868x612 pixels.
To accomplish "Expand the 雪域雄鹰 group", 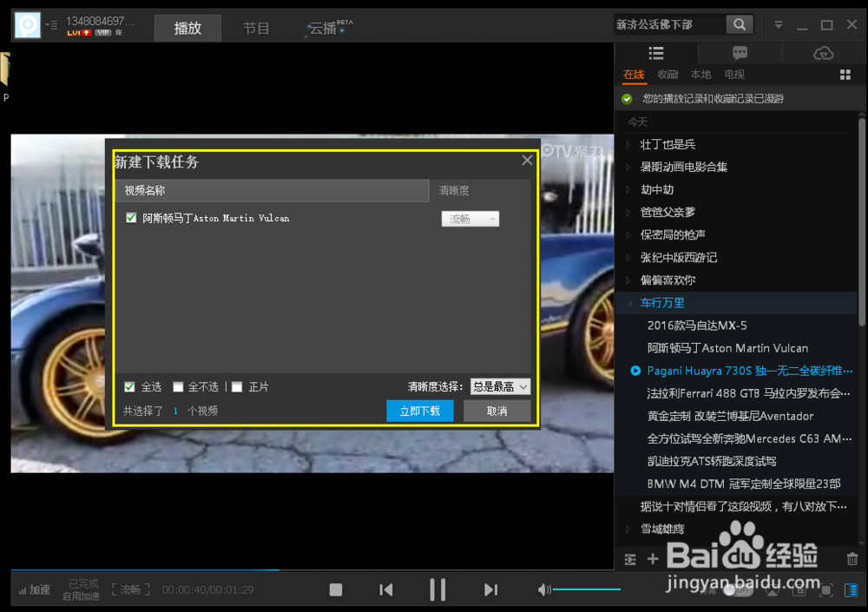I will click(x=628, y=530).
